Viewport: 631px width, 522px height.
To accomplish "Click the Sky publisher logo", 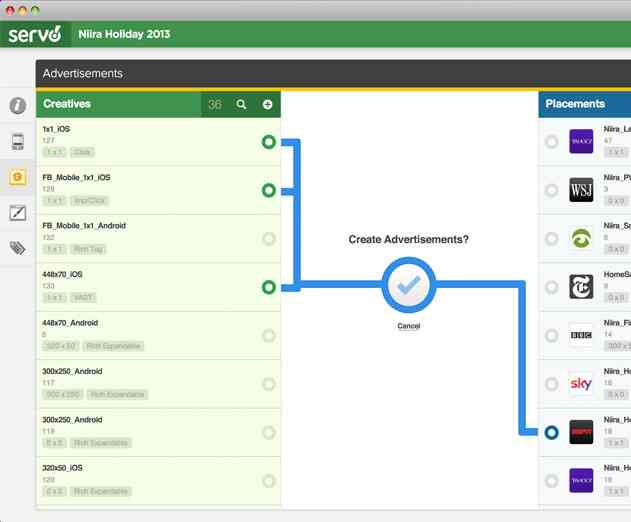I will pos(581,384).
